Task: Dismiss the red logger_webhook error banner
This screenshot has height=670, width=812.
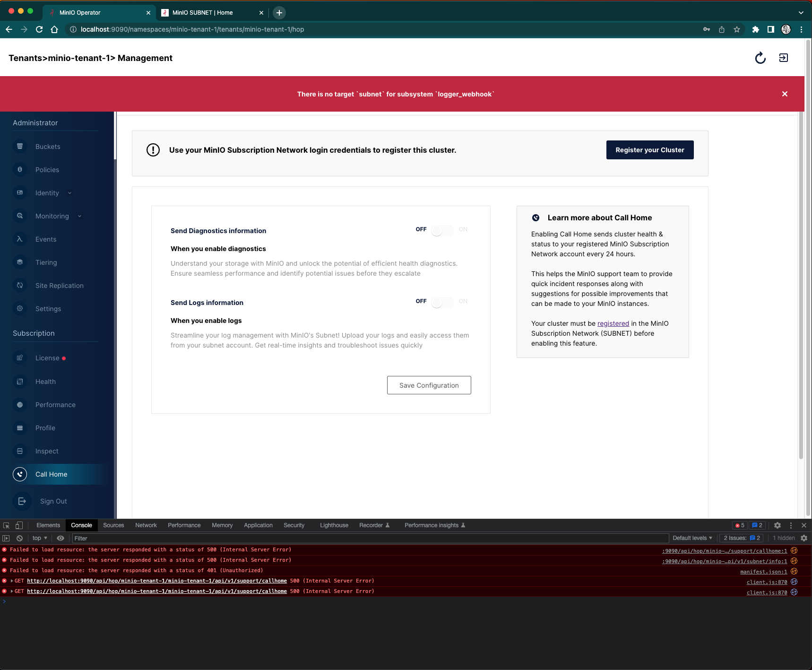Action: click(785, 94)
